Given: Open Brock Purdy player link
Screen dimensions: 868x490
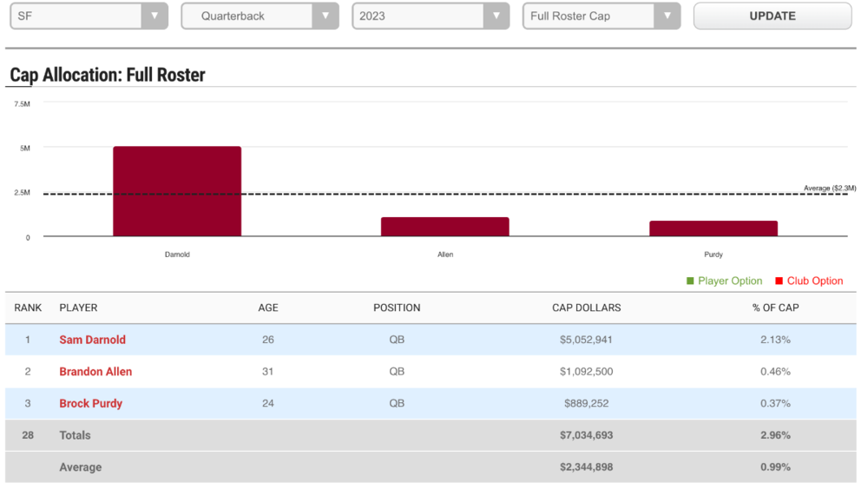Looking at the screenshot, I should pyautogui.click(x=90, y=404).
